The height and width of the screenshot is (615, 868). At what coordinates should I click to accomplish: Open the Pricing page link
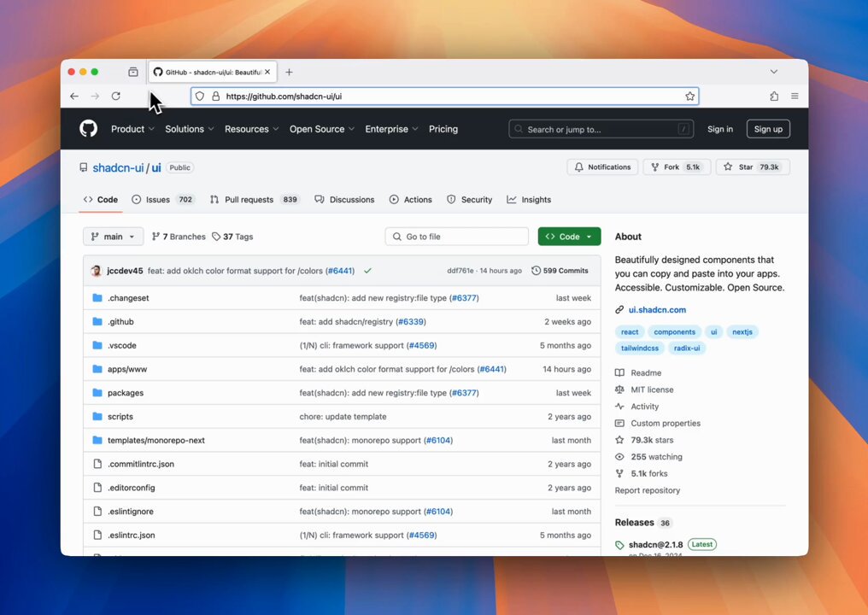(x=443, y=129)
